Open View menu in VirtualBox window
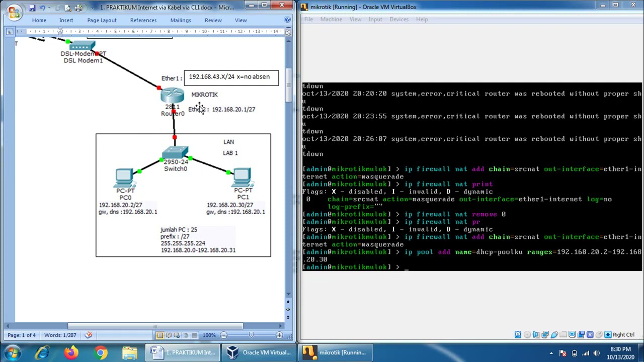 click(355, 19)
